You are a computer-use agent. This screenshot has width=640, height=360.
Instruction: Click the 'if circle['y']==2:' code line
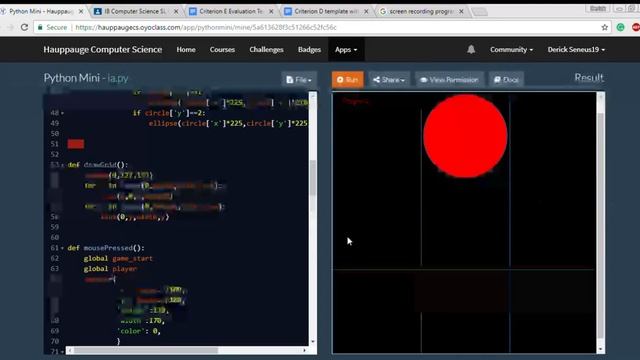[169, 113]
